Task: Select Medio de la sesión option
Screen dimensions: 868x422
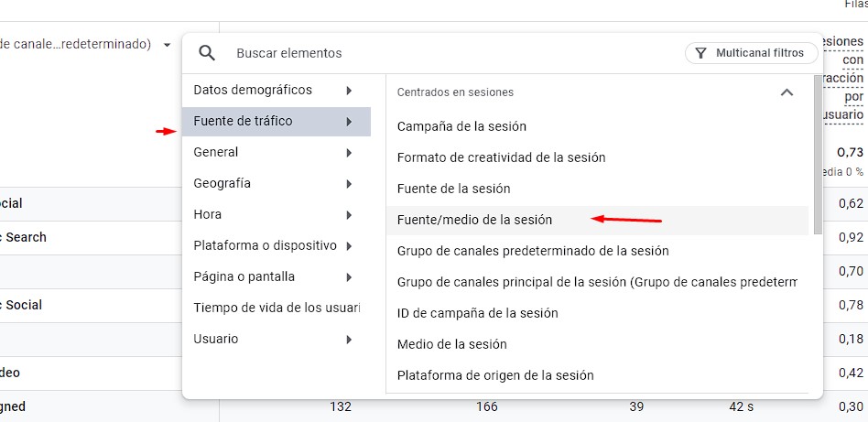Action: tap(451, 344)
